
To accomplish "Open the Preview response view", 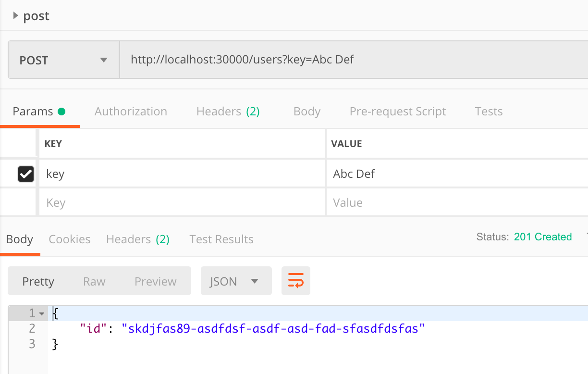I will click(x=155, y=281).
